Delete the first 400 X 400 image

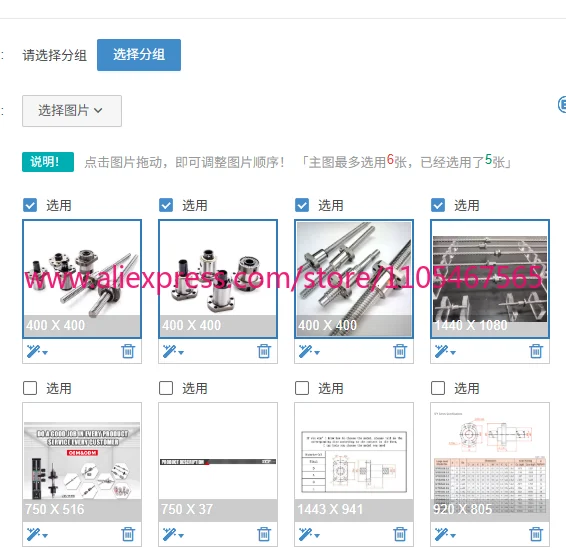tap(128, 351)
